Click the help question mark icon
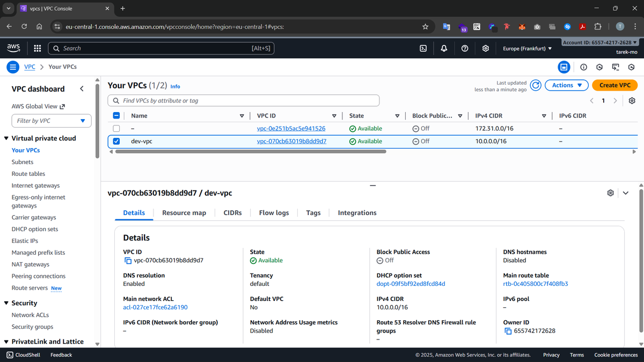 (465, 48)
